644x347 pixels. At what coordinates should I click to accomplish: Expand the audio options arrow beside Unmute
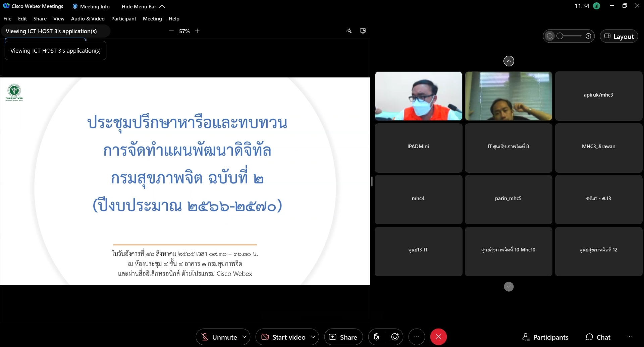(245, 337)
